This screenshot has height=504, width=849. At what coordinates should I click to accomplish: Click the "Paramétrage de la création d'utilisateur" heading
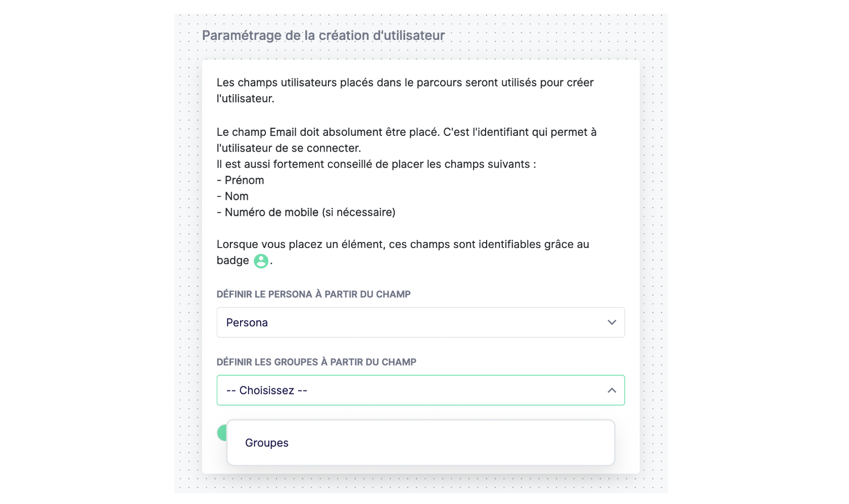(x=323, y=35)
